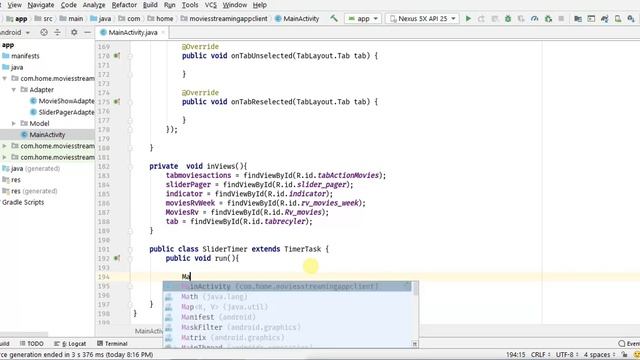Choose MaskFilter completion suggestion
The width and height of the screenshot is (640, 360).
(288, 327)
